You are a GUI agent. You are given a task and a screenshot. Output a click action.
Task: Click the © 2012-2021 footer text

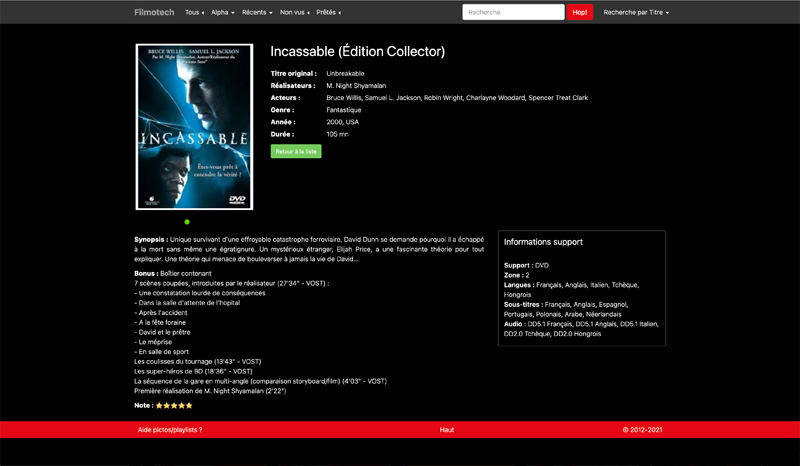(x=642, y=430)
